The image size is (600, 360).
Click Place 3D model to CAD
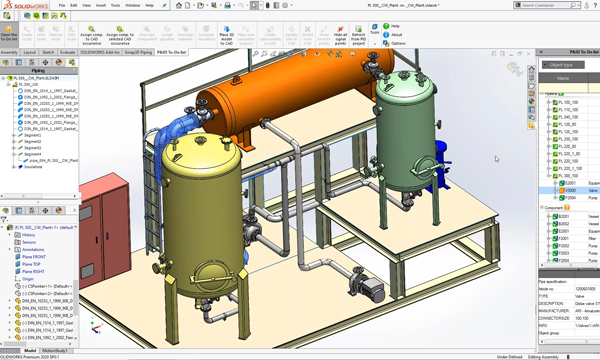pyautogui.click(x=226, y=36)
